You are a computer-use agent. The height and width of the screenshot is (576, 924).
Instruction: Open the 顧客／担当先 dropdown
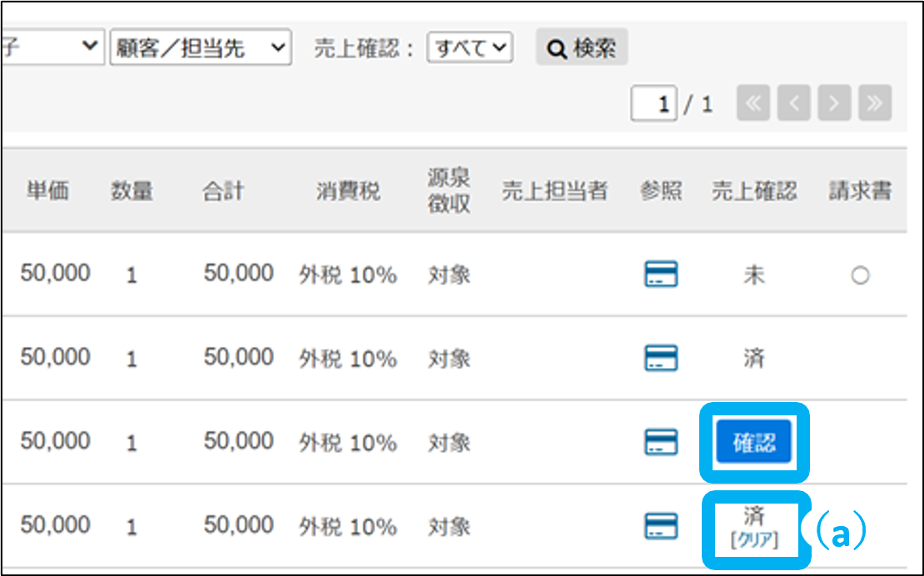point(200,48)
